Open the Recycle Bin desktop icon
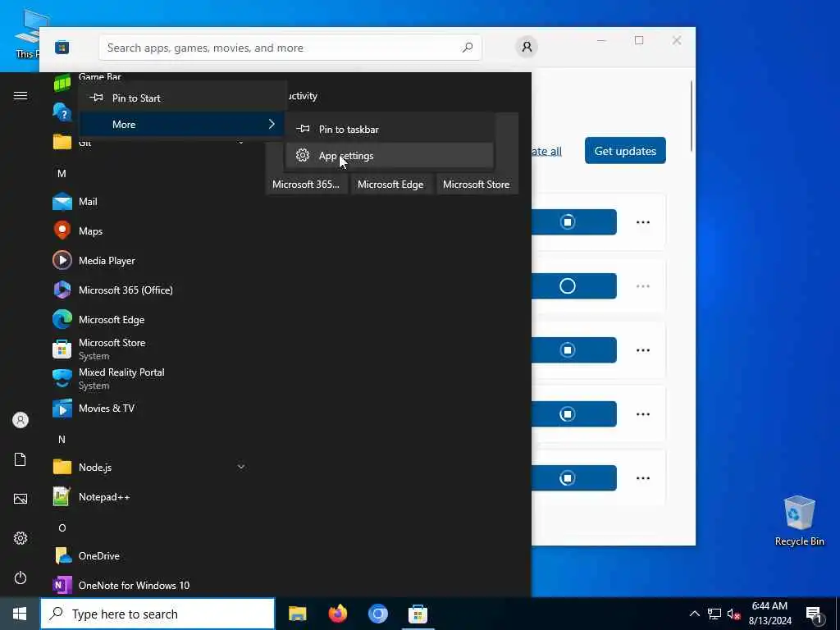The height and width of the screenshot is (630, 840). coord(799,521)
